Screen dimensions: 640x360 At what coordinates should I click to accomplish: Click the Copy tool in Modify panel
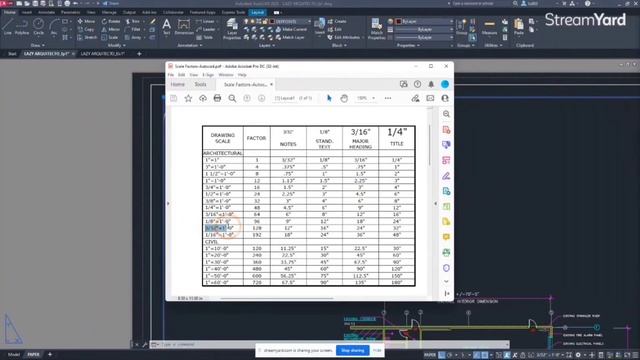(86, 29)
